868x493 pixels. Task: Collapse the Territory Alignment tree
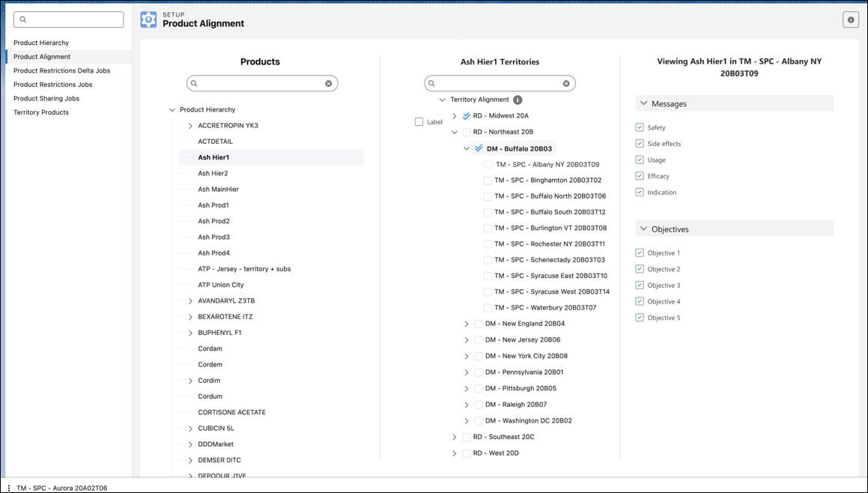(443, 100)
